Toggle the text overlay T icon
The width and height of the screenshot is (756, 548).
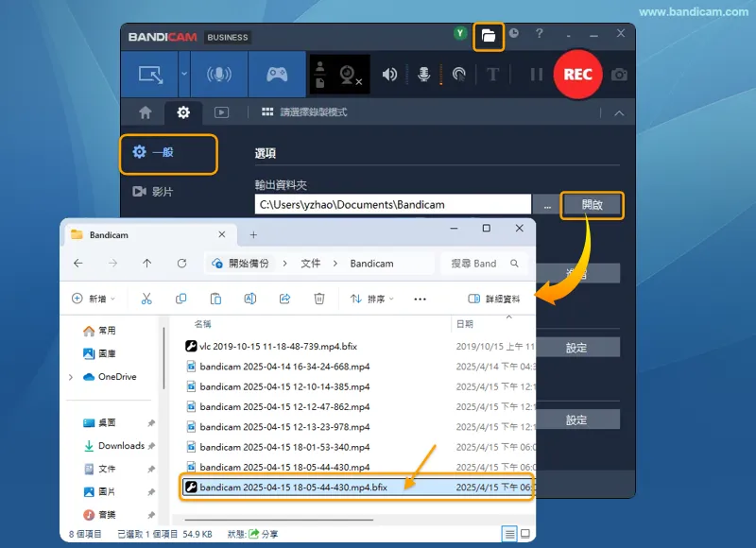492,75
